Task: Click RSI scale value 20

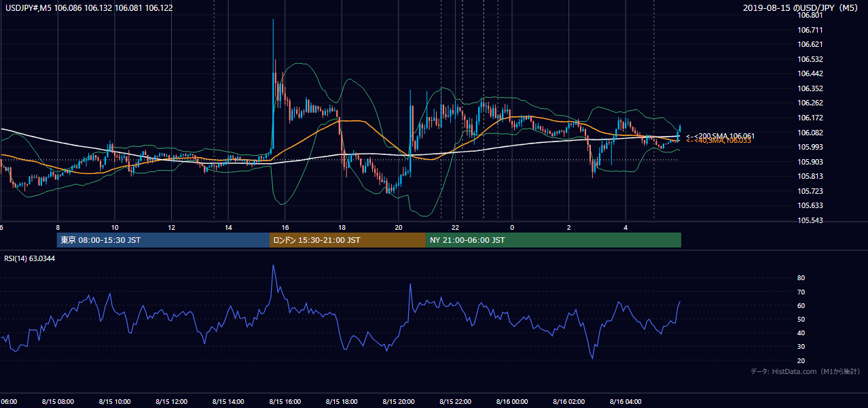Action: click(801, 360)
